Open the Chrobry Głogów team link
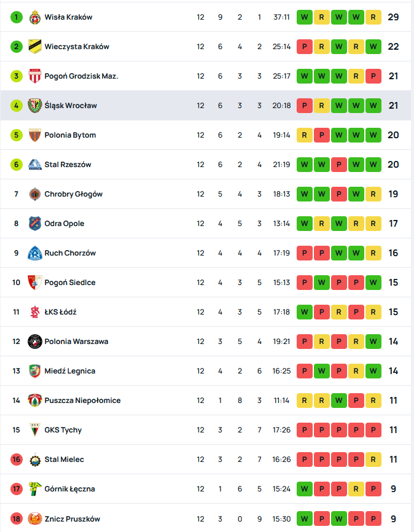This screenshot has width=414, height=532. pos(73,194)
